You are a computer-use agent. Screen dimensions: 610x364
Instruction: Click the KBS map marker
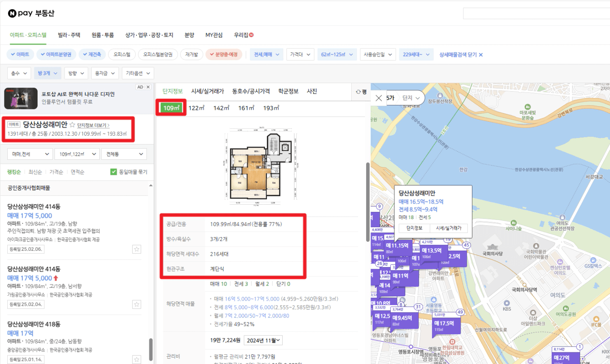point(507,303)
